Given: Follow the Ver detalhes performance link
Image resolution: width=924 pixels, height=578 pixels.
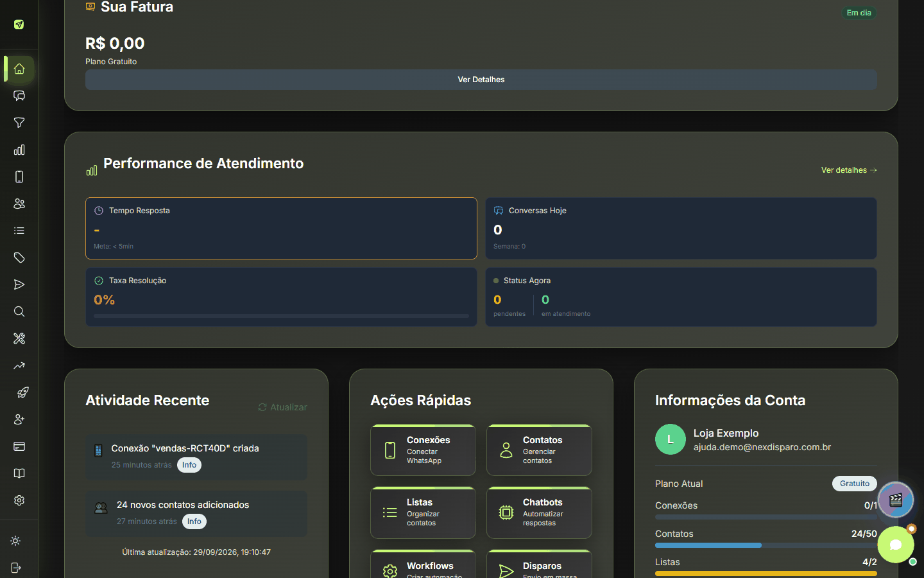Looking at the screenshot, I should tap(849, 170).
